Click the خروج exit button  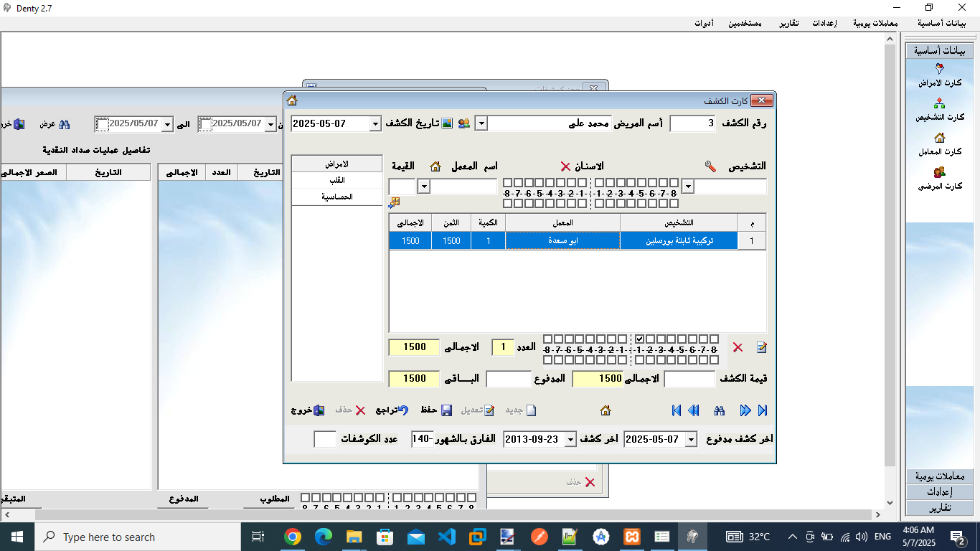pyautogui.click(x=307, y=410)
